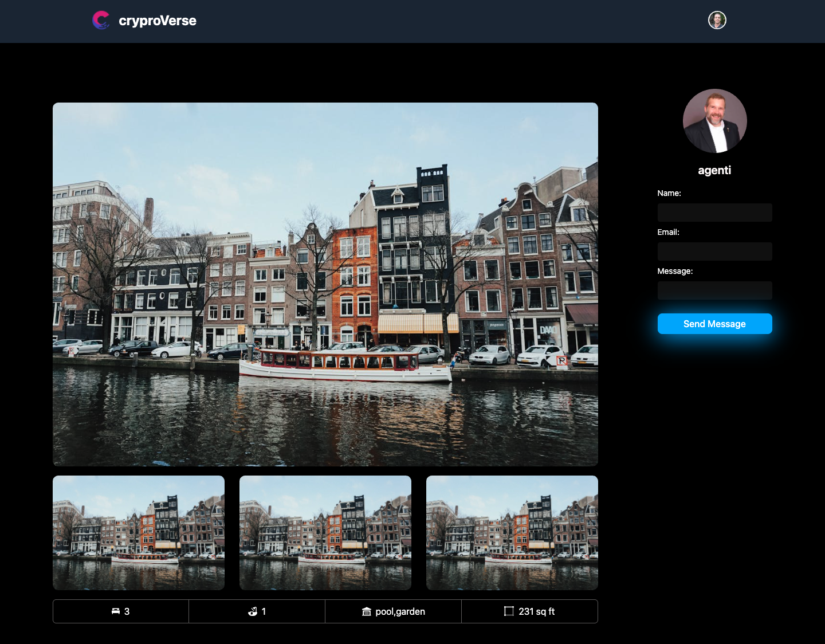Click the amenities icon beside pool,garden
The height and width of the screenshot is (644, 825).
pos(367,612)
